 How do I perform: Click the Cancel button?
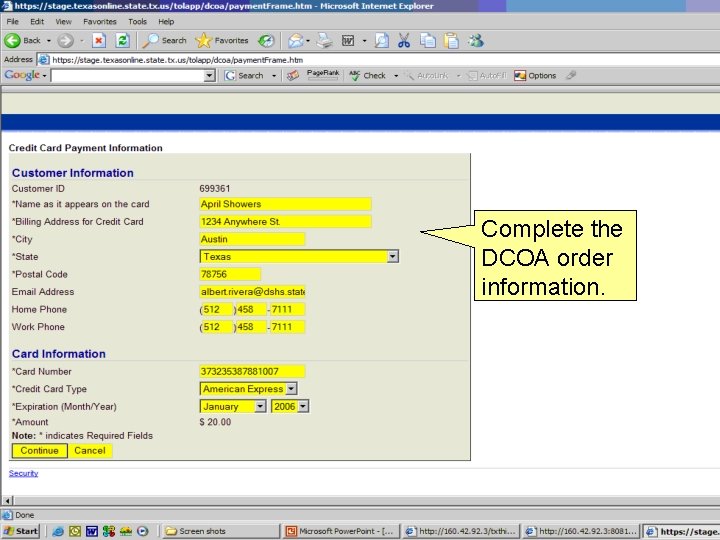coord(90,450)
